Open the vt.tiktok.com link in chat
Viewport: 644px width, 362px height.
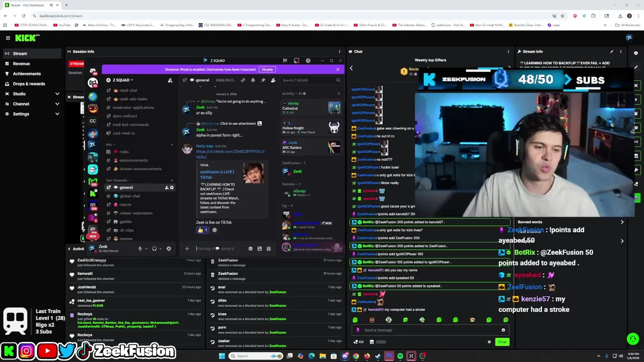[x=230, y=154]
